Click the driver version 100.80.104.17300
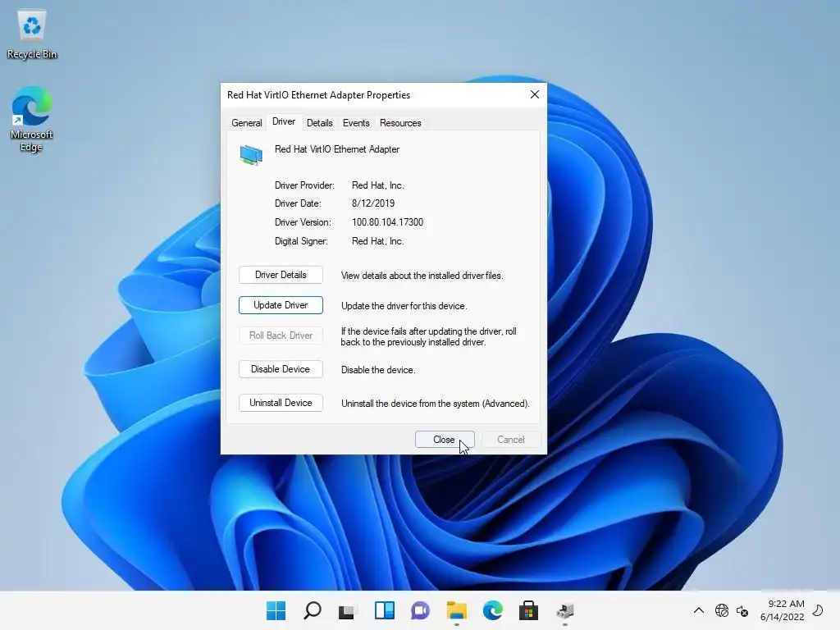 click(x=387, y=222)
